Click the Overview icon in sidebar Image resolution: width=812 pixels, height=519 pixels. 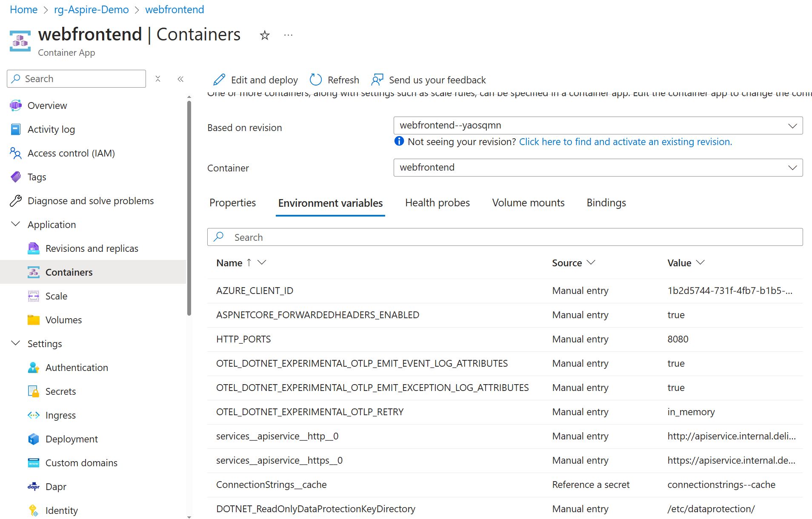tap(16, 106)
